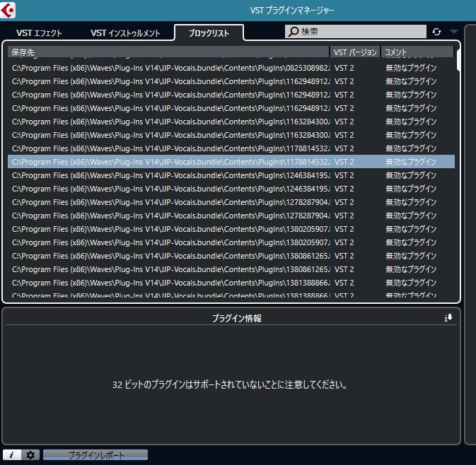This screenshot has width=476, height=465.
Task: Select the non-highlighted 1178814532 plug-in row
Action: (231, 148)
